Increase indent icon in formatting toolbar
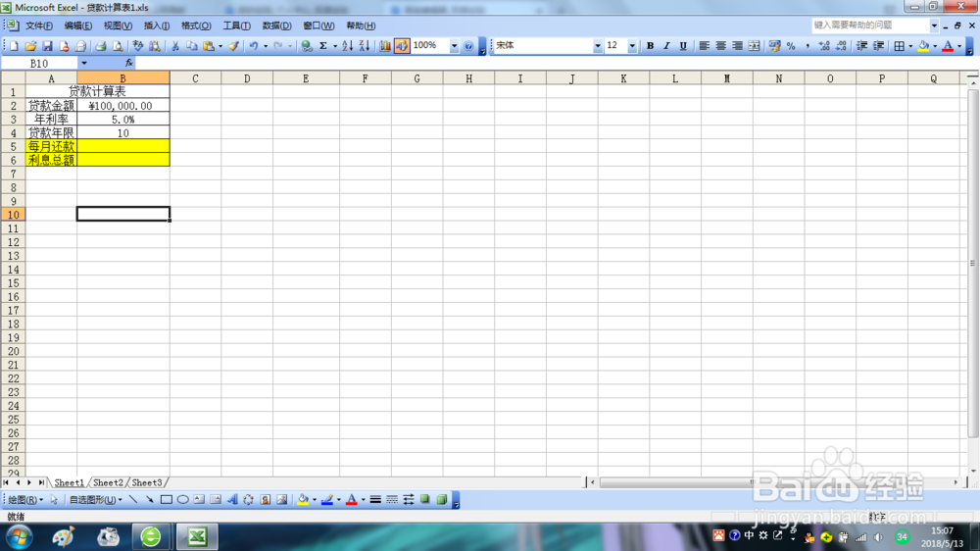The width and height of the screenshot is (980, 551). pyautogui.click(x=878, y=46)
